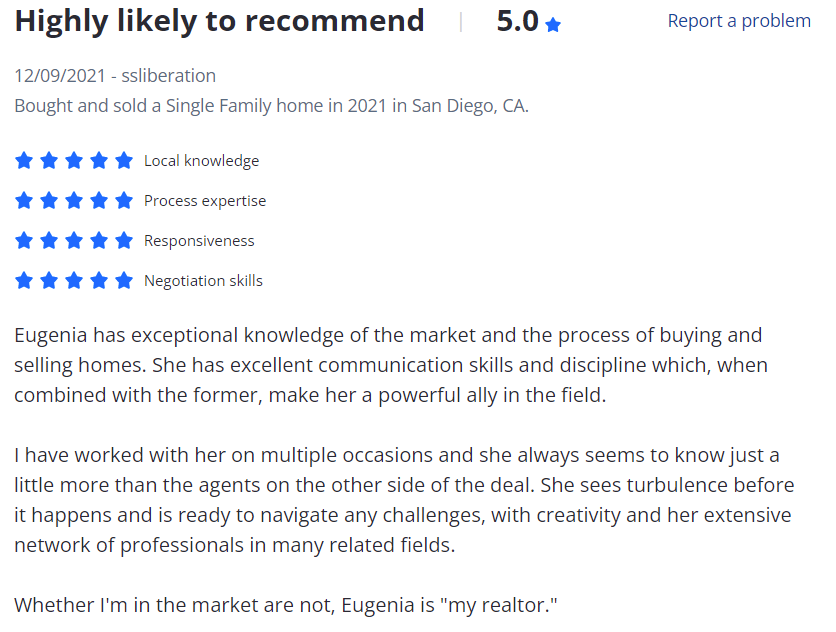This screenshot has height=632, width=836.
Task: Click the fourth star of Responsiveness
Action: 99,241
